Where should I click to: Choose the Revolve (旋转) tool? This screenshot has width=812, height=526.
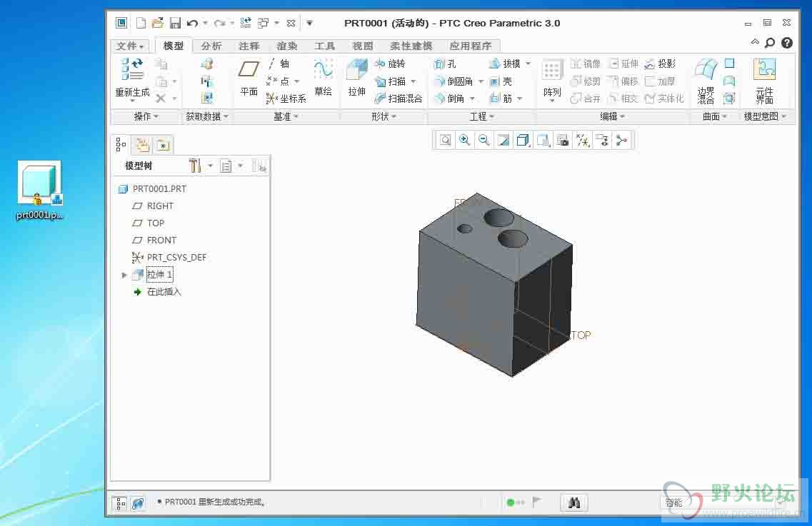[x=390, y=64]
